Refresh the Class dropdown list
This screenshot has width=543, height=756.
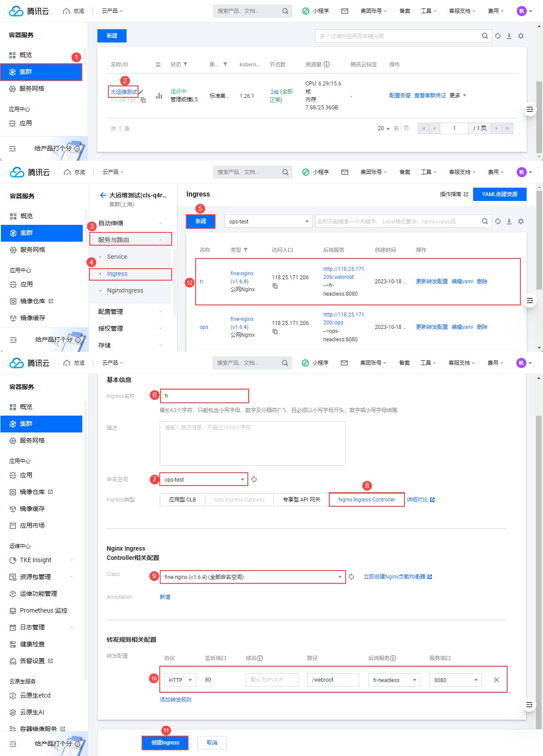tap(351, 577)
